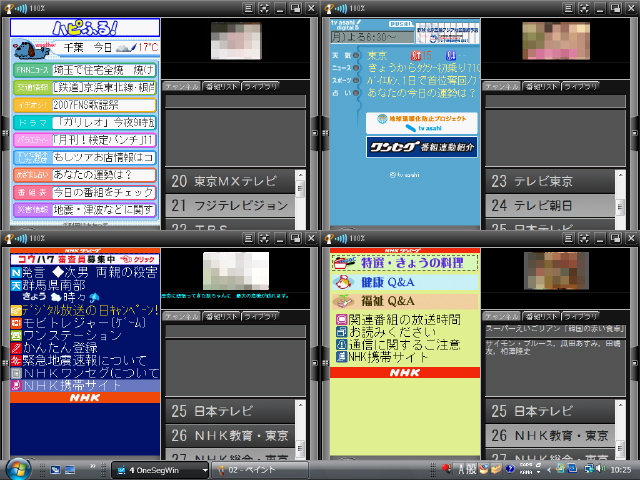Expand OneSegWin taskbar group dropdown arrow
640x480 pixels.
point(204,470)
